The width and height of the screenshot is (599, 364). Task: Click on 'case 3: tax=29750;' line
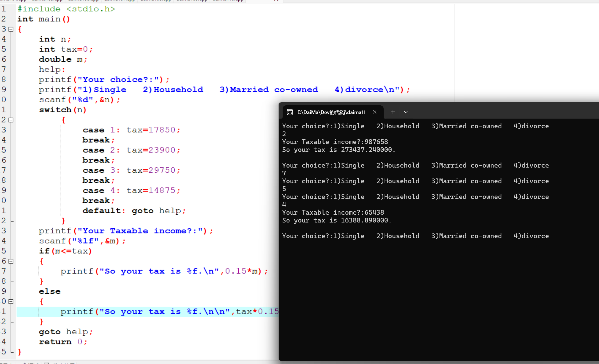[131, 170]
